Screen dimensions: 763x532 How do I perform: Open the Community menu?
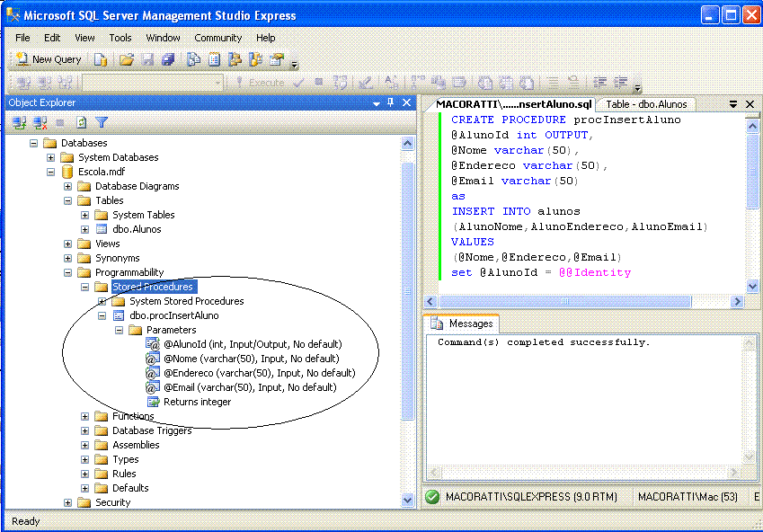pyautogui.click(x=218, y=38)
